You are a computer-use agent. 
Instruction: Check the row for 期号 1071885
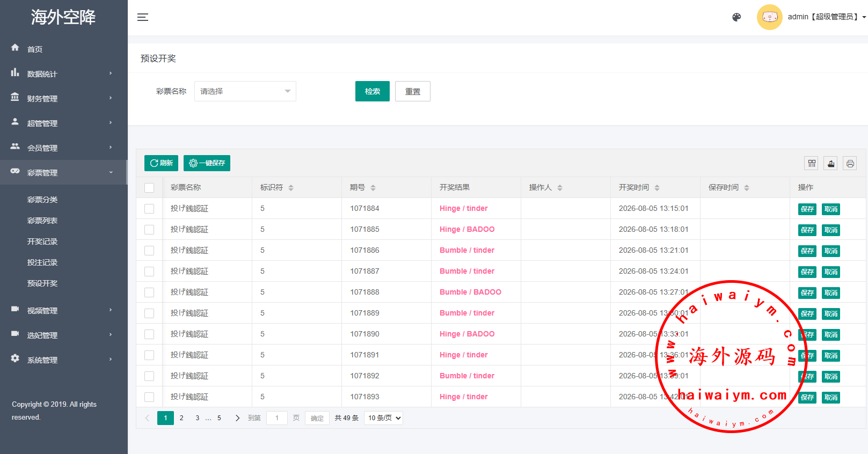pyautogui.click(x=149, y=230)
